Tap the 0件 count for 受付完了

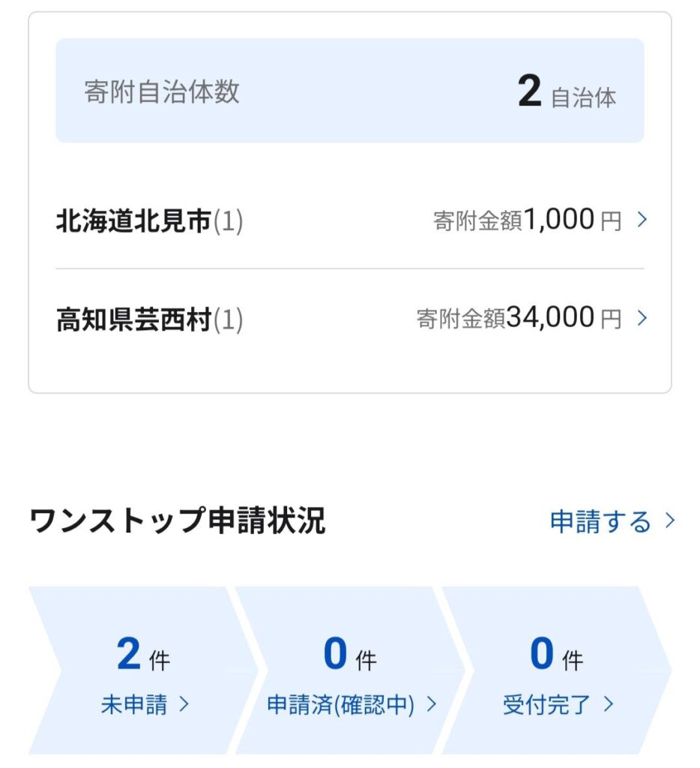point(555,655)
